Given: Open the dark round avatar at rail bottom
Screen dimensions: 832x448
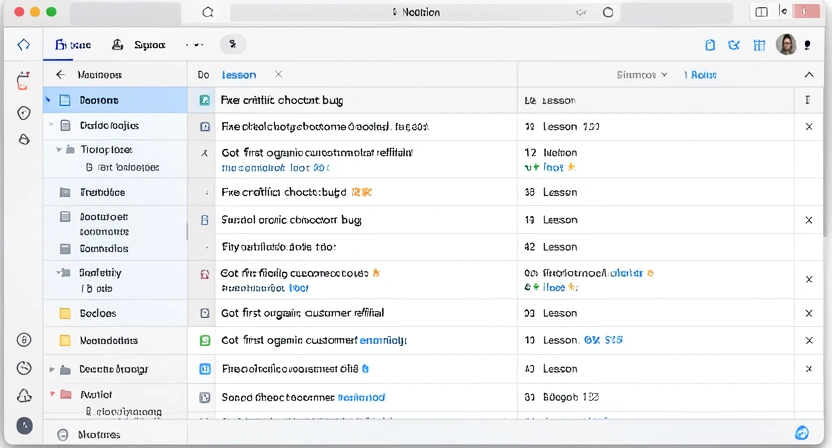Looking at the screenshot, I should pyautogui.click(x=24, y=425).
